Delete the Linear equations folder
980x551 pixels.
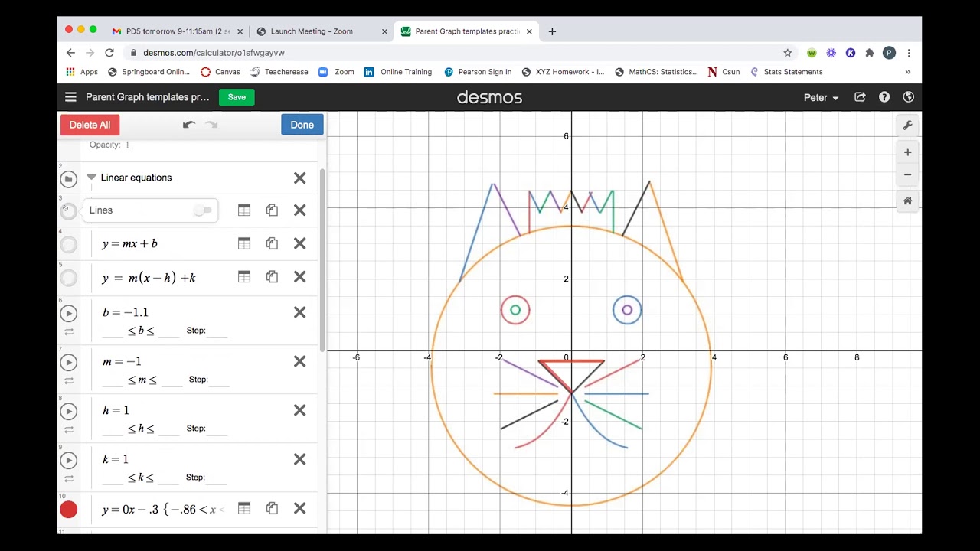coord(300,178)
